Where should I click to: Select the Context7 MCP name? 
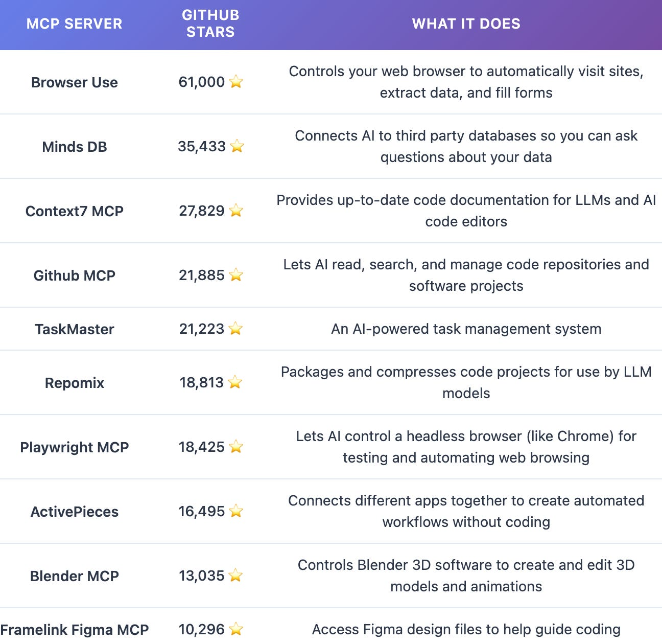(75, 211)
